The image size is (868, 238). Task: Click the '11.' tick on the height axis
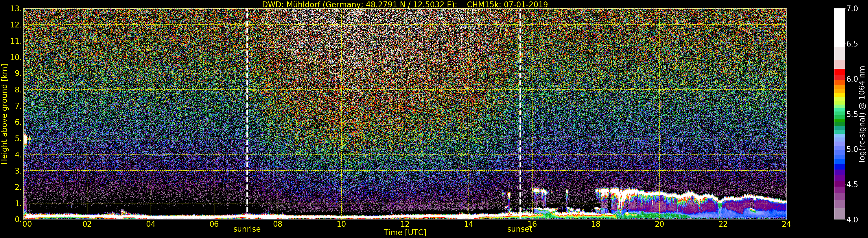coord(16,41)
